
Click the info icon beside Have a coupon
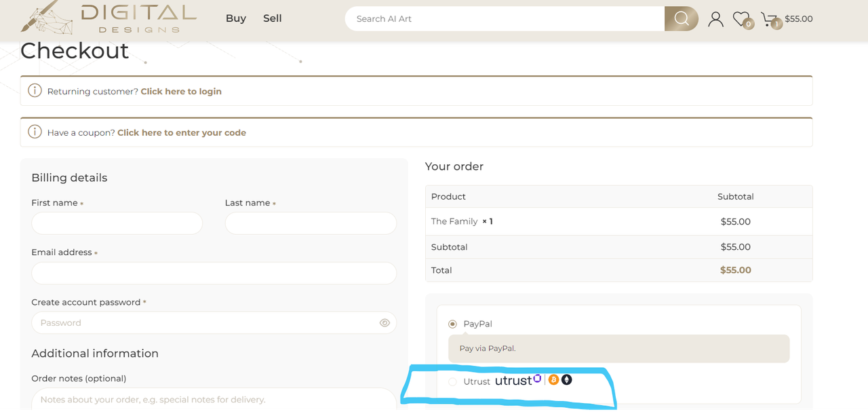tap(35, 132)
